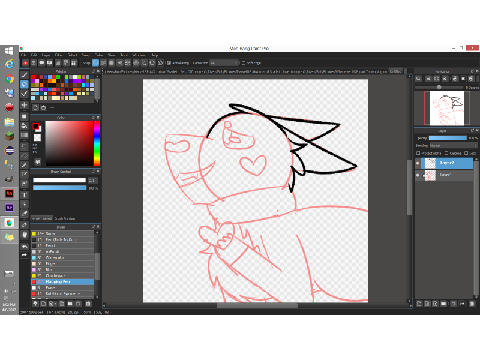480x360 pixels.
Task: Open the Windows Start button
Action: click(x=9, y=51)
